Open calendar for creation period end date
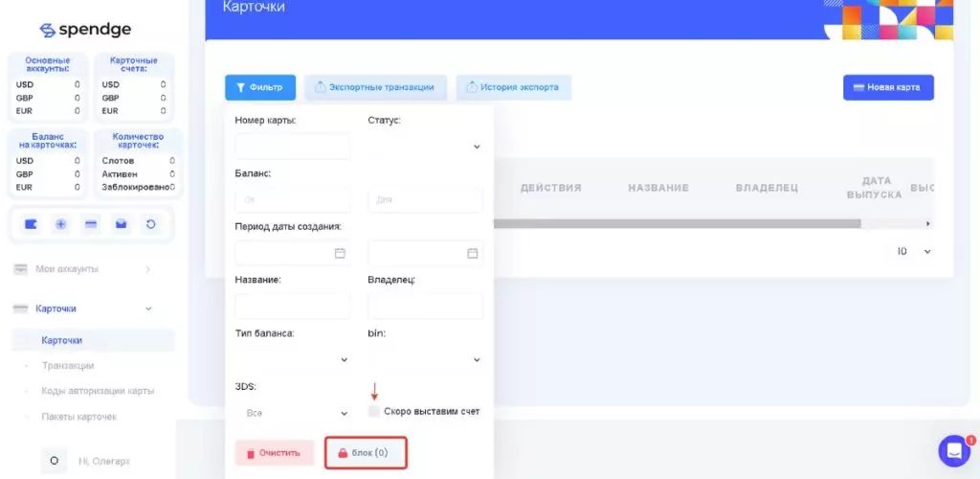980x479 pixels. [x=473, y=253]
